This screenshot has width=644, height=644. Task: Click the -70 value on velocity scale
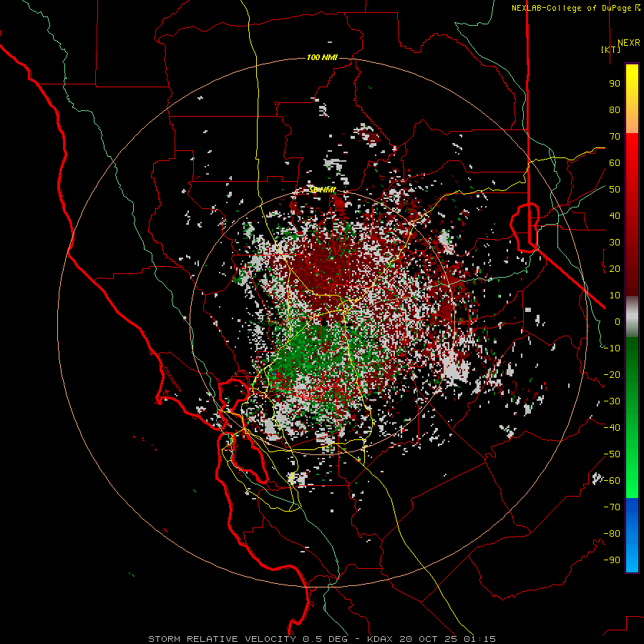(612, 507)
